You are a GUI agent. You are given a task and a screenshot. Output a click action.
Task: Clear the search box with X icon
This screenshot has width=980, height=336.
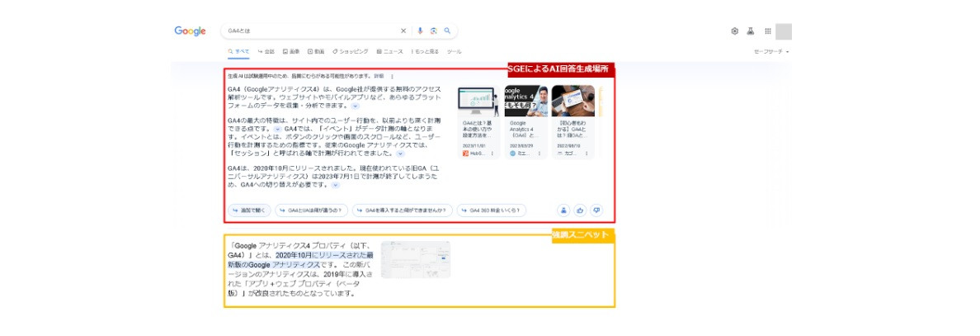(x=403, y=31)
